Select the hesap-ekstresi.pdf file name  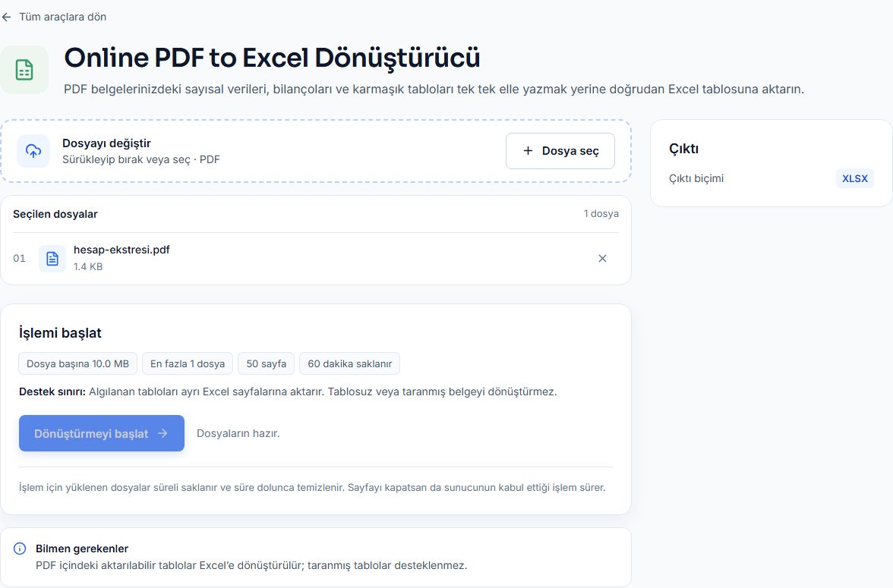(x=121, y=250)
